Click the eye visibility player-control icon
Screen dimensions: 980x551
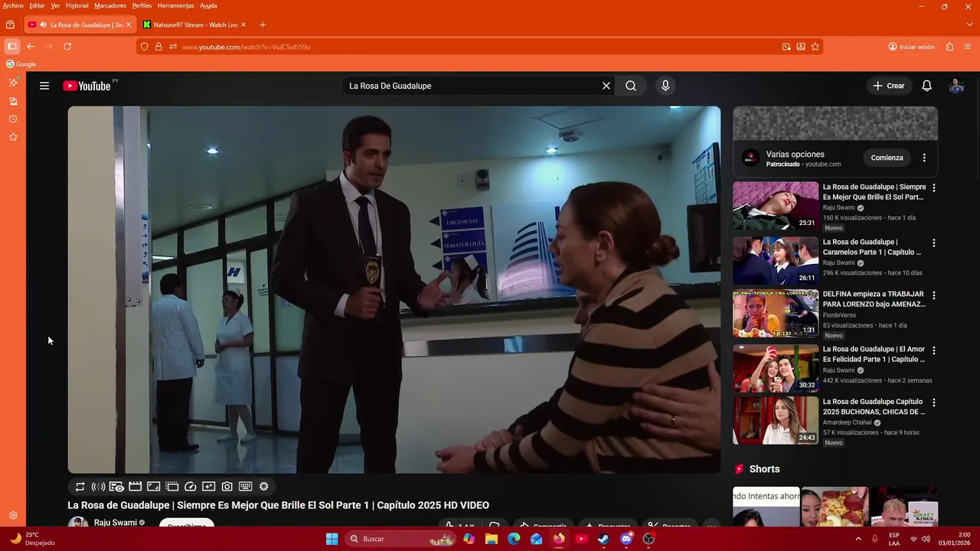116,487
